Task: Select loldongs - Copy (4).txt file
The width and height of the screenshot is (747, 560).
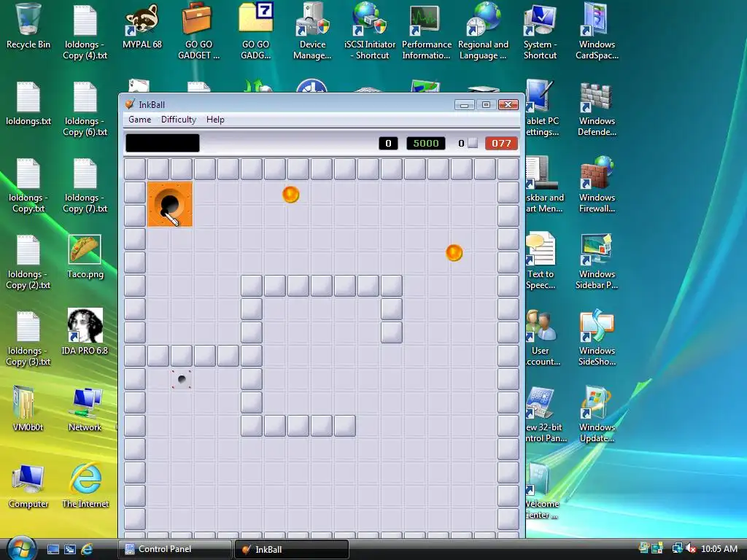Action: point(85,32)
